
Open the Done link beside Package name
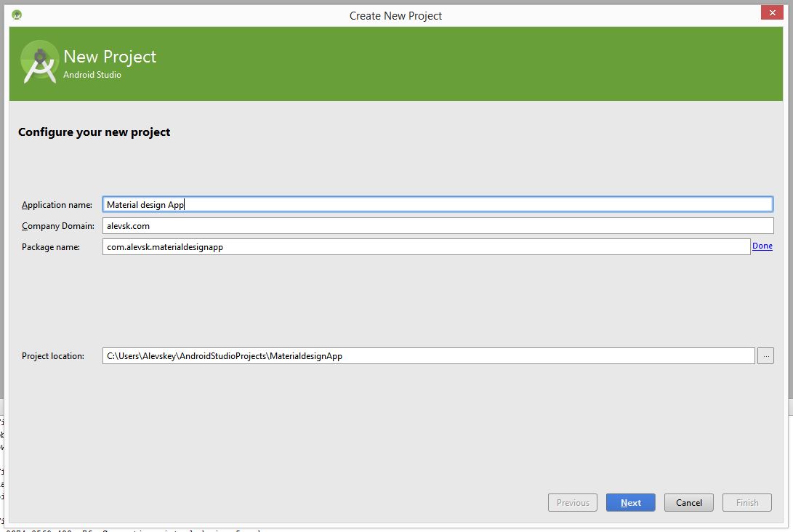pyautogui.click(x=762, y=246)
